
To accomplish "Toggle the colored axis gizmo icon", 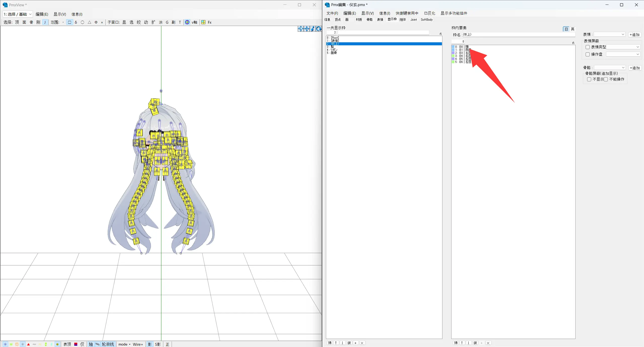I will (187, 22).
